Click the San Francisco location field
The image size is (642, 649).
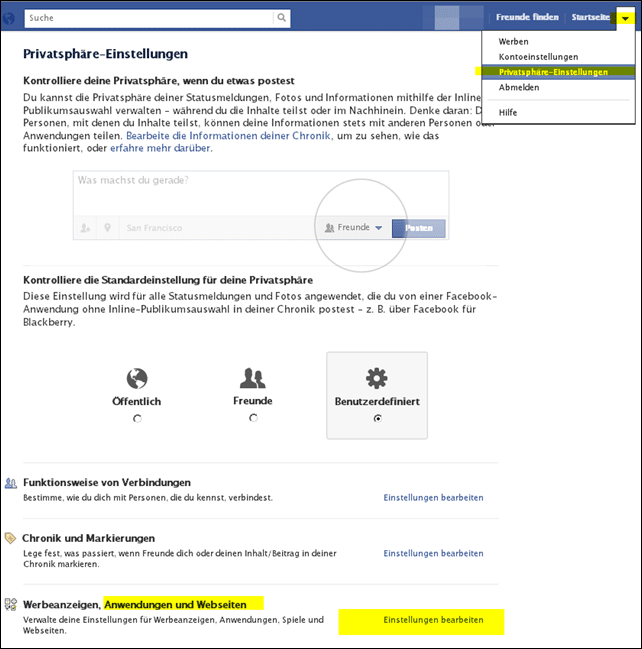(x=217, y=228)
